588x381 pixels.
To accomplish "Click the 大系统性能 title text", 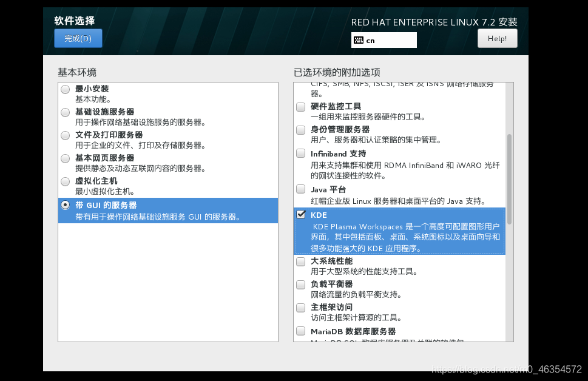I will pyautogui.click(x=332, y=261).
